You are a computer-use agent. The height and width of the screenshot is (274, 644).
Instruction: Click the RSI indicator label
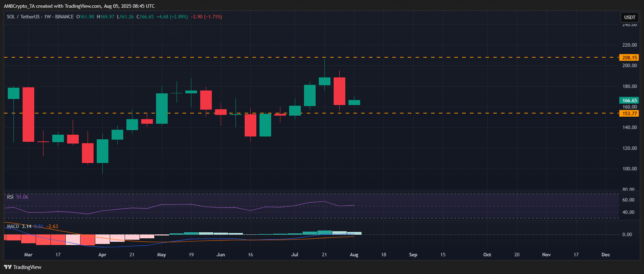[10, 197]
